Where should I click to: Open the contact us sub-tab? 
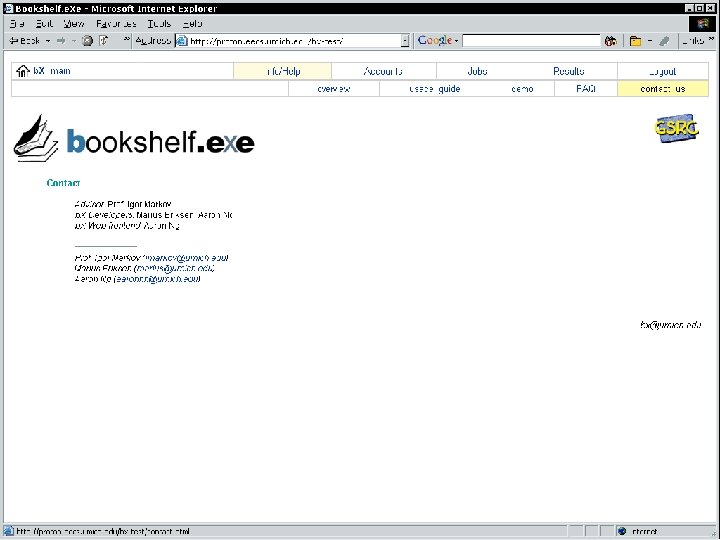click(663, 89)
